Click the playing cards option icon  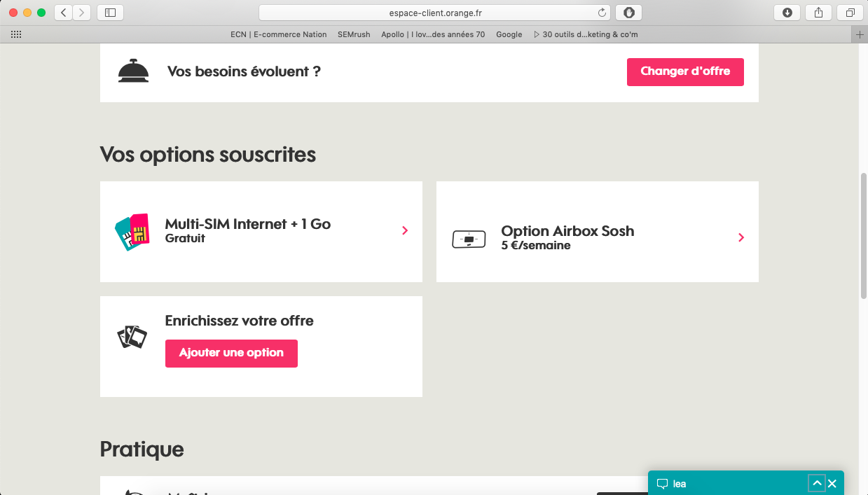pyautogui.click(x=132, y=337)
